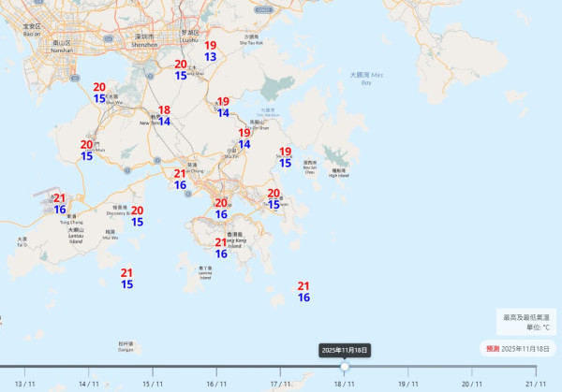Click the 預測 2025年11月18日 forecast badge
562x392 pixels.
518,349
